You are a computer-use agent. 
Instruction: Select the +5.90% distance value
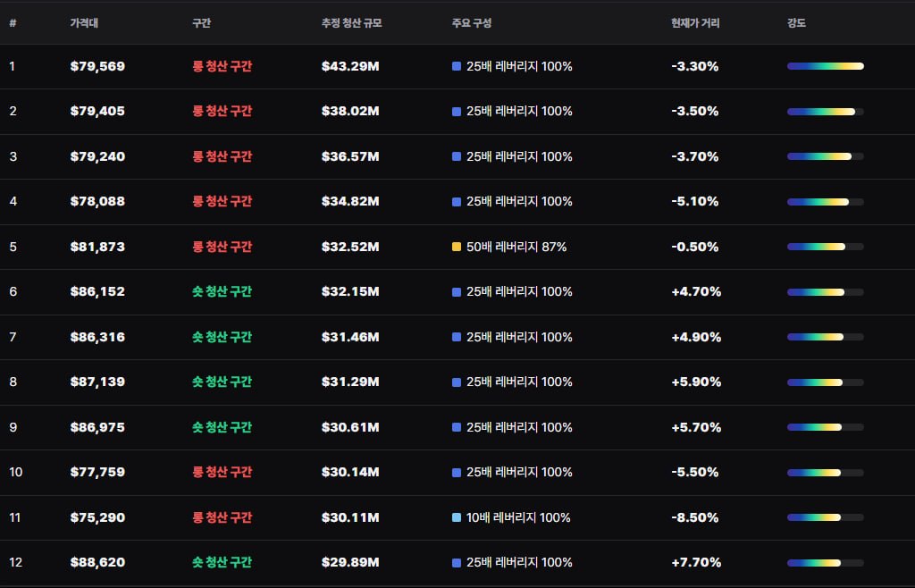point(696,382)
